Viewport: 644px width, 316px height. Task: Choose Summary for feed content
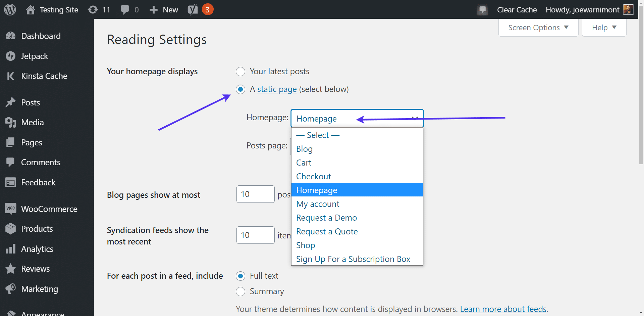[240, 291]
